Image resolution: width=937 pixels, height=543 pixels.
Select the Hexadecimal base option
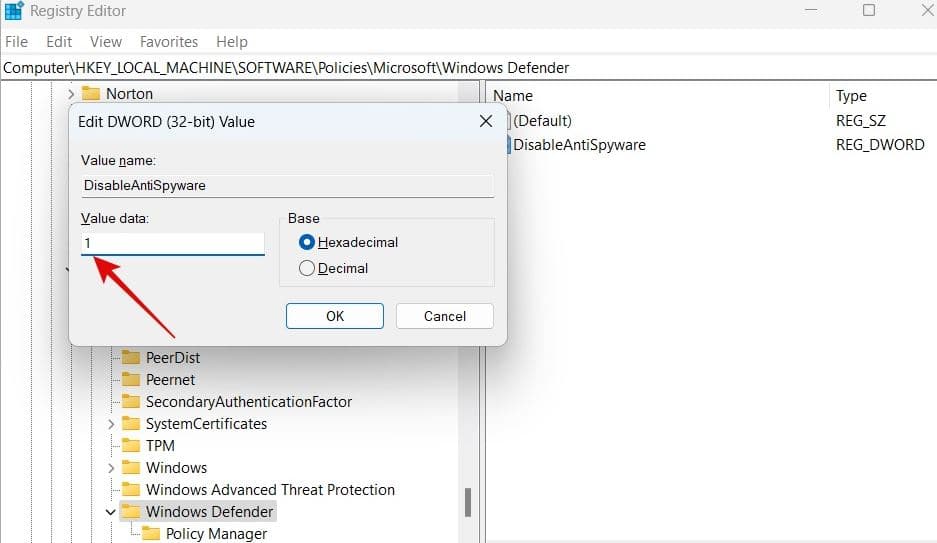[x=307, y=242]
